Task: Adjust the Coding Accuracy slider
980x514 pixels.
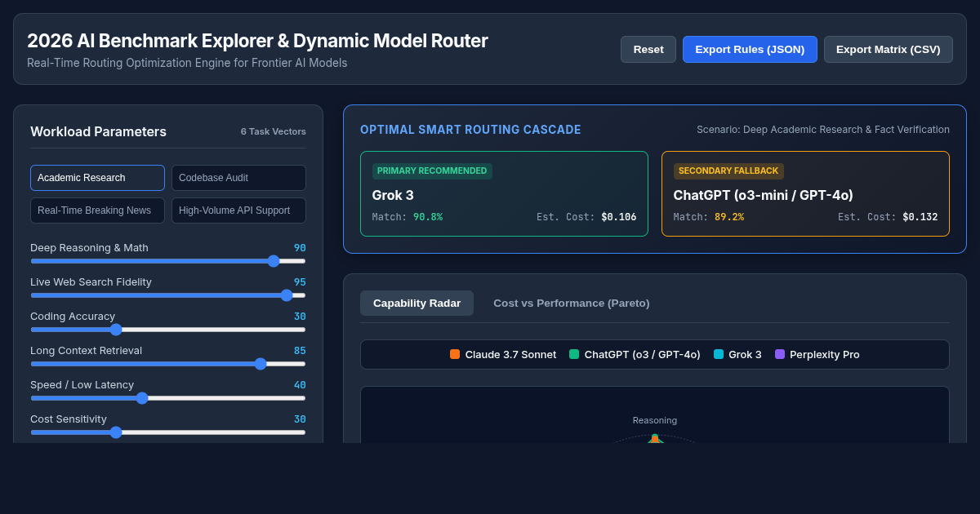Action: click(168, 330)
